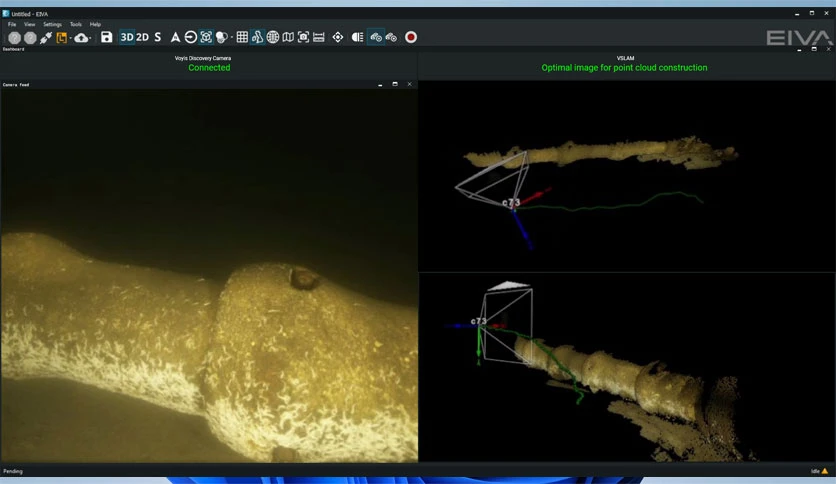Expand the orange layout icon dropdown arrow
The image size is (836, 484).
tap(70, 38)
